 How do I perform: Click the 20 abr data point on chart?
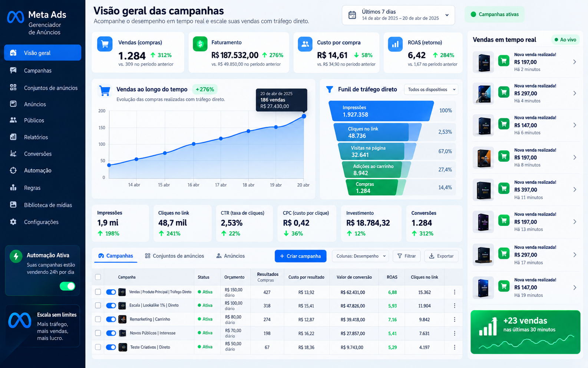[x=304, y=116]
